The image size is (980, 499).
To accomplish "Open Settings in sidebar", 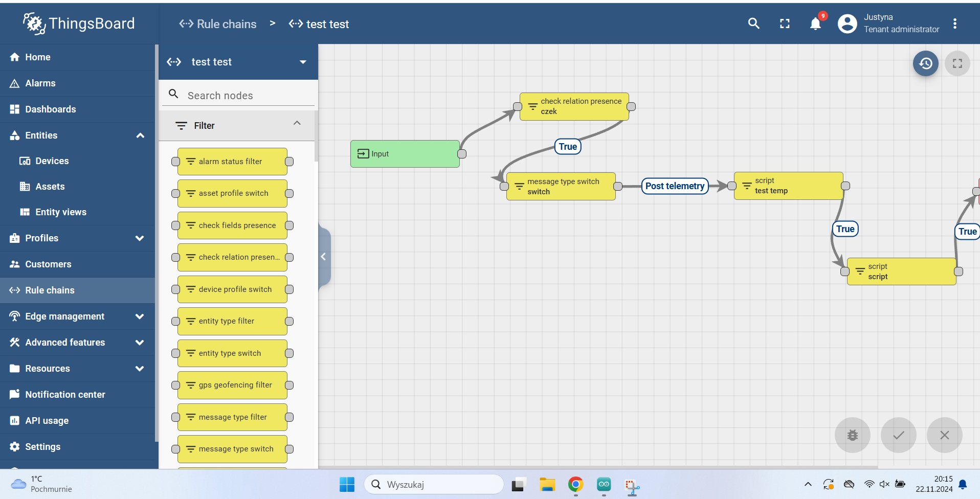I will pos(77,447).
